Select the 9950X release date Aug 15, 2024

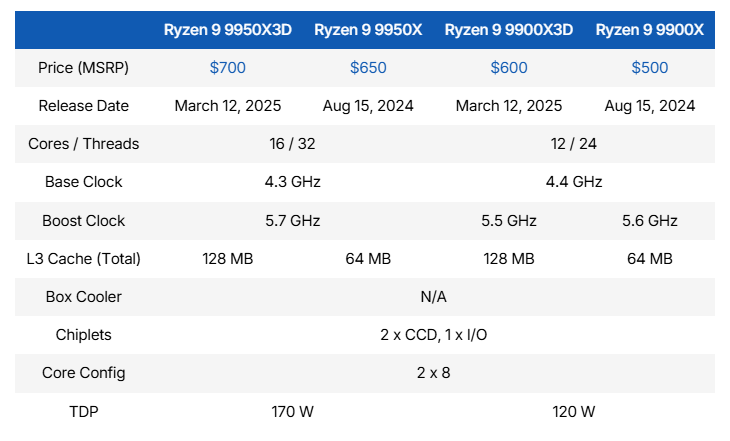click(x=368, y=106)
